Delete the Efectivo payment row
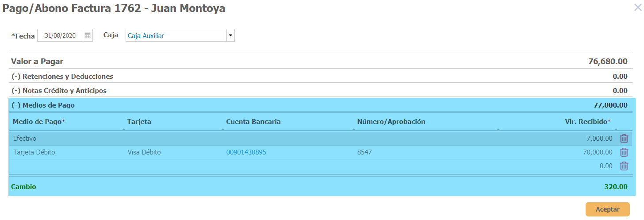644x220 pixels. pyautogui.click(x=624, y=139)
